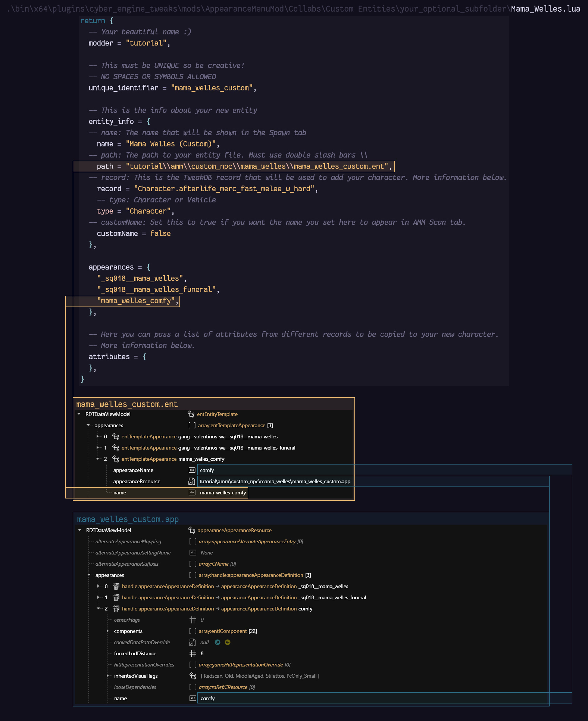Select the forcedLodDistance row
Image resolution: width=588 pixels, height=721 pixels.
click(311, 653)
